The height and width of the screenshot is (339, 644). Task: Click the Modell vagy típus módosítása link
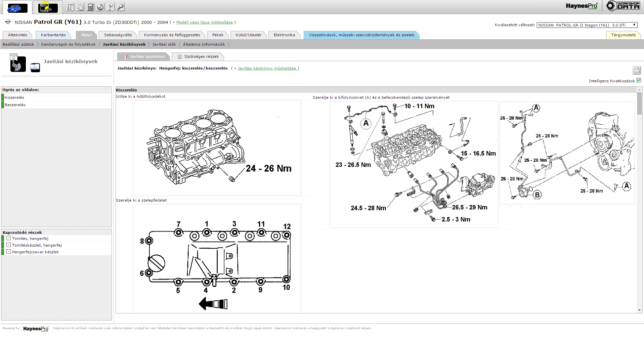coord(204,22)
